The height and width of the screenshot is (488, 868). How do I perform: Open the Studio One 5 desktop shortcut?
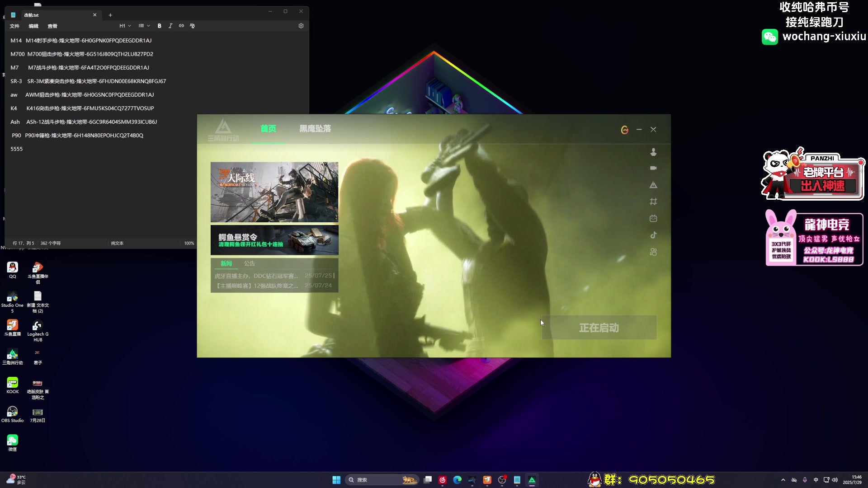coord(13,302)
